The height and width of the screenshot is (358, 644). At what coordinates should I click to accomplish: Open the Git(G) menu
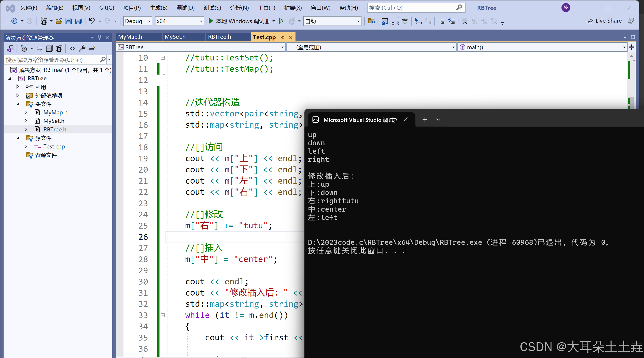click(x=106, y=8)
